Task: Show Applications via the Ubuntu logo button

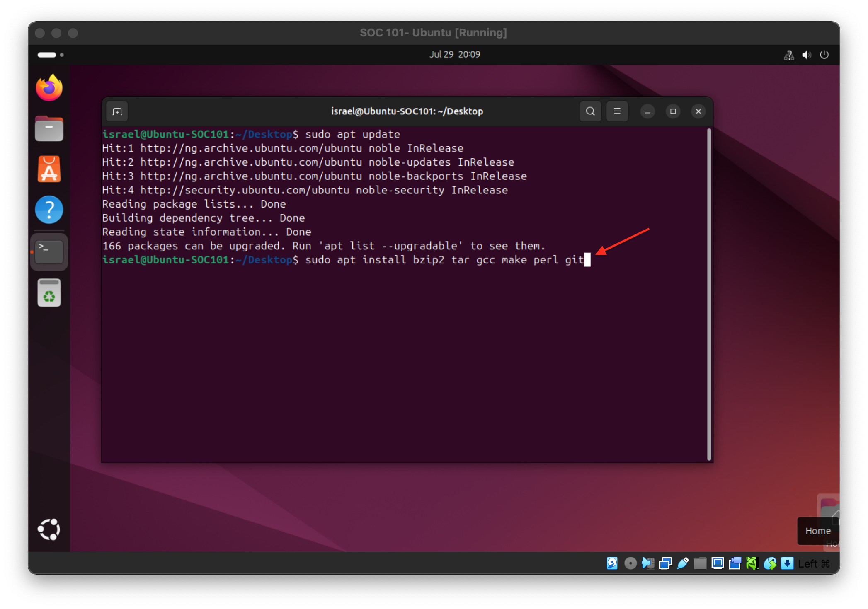Action: click(49, 529)
